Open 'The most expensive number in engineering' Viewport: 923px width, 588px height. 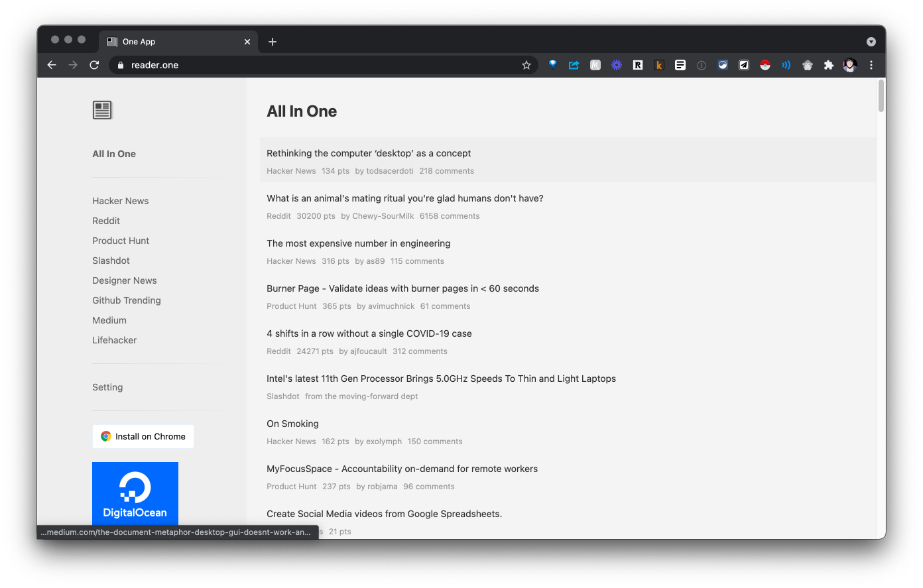pyautogui.click(x=359, y=243)
